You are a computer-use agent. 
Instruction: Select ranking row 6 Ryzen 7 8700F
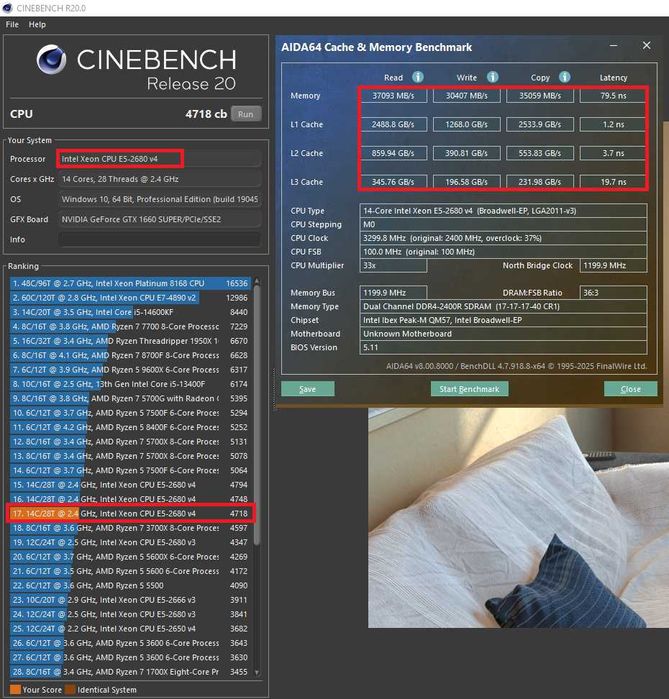click(x=130, y=355)
